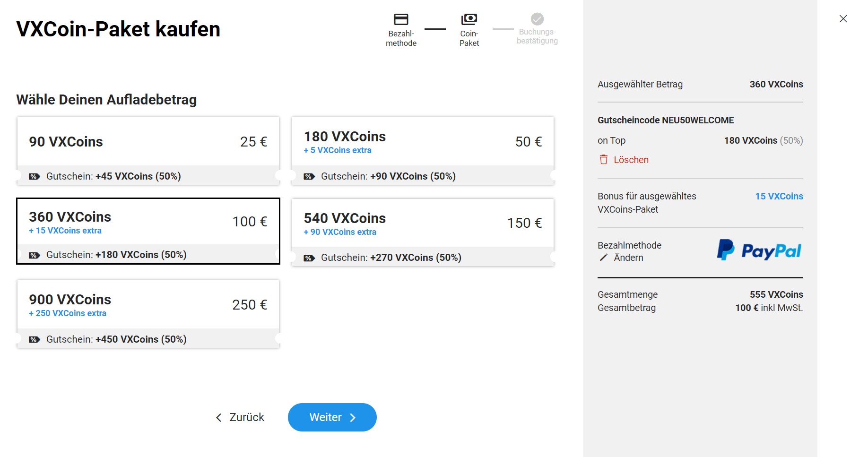868x457 pixels.
Task: Click the Bezahlmethode credit card step icon
Action: click(401, 18)
